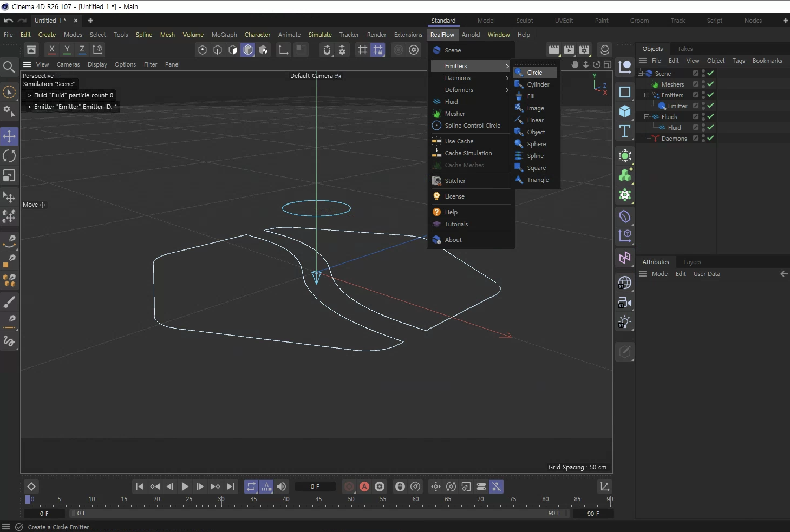Collapse the Fluids tree node
This screenshot has width=790, height=532.
click(647, 117)
